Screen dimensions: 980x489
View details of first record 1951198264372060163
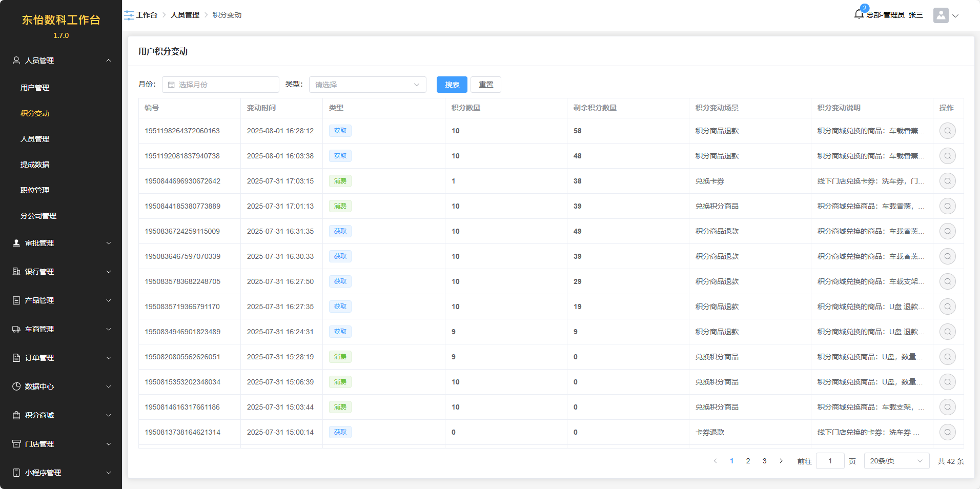point(947,131)
